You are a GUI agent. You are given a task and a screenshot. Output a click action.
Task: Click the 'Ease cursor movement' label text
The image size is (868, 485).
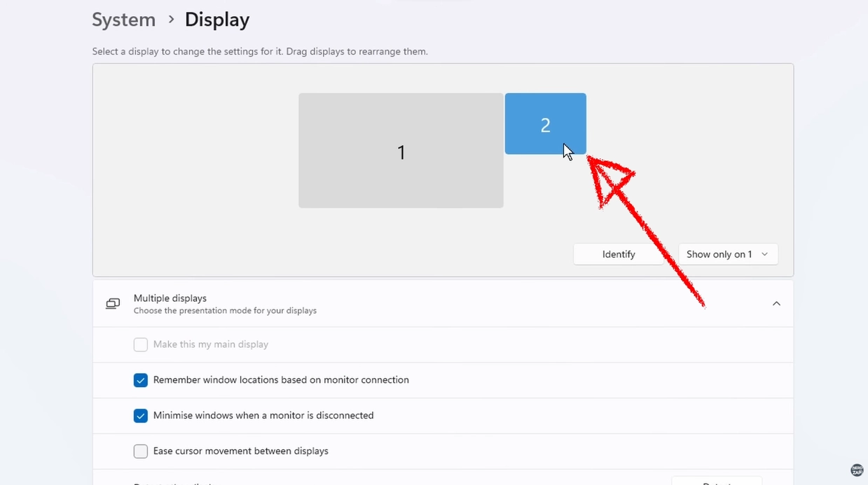pos(241,451)
